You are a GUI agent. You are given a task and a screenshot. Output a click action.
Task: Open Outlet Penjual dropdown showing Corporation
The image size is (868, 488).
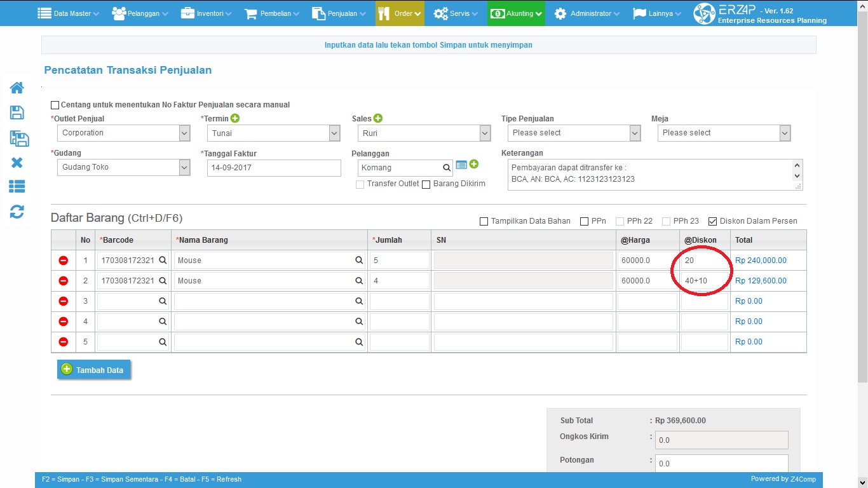[123, 133]
